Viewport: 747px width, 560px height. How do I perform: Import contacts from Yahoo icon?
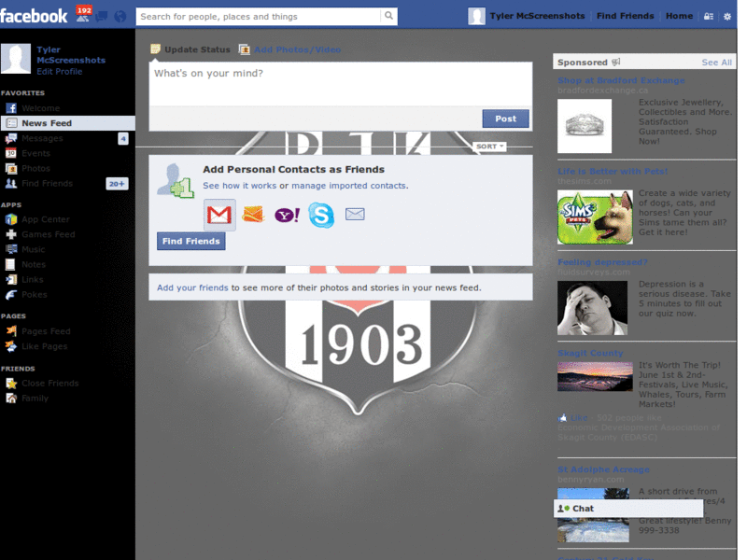(x=287, y=215)
